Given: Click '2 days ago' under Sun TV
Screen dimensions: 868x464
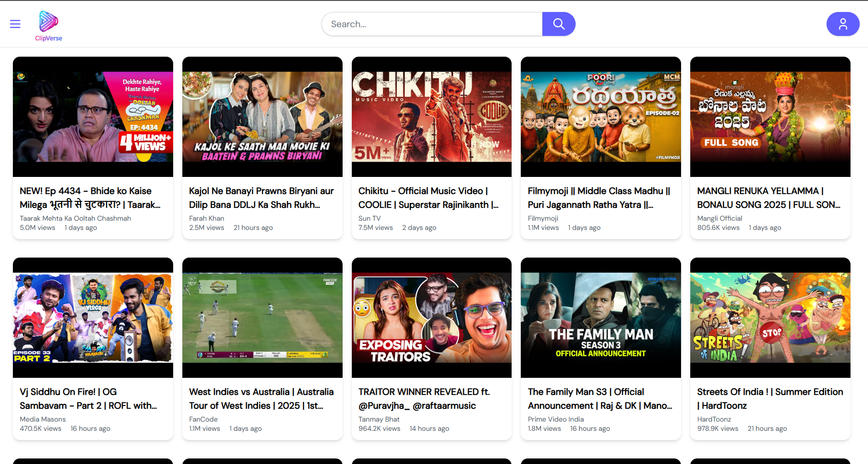Looking at the screenshot, I should tap(419, 228).
